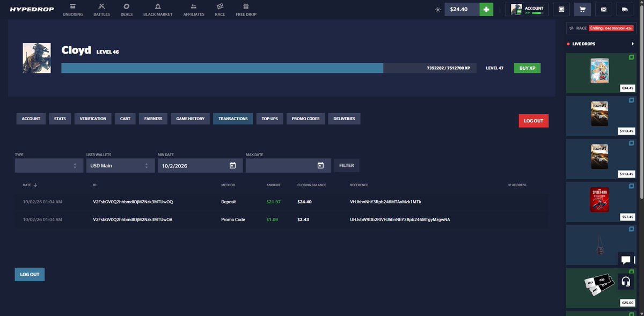The width and height of the screenshot is (644, 316).
Task: Switch to the Promo Codes tab
Action: (306, 119)
